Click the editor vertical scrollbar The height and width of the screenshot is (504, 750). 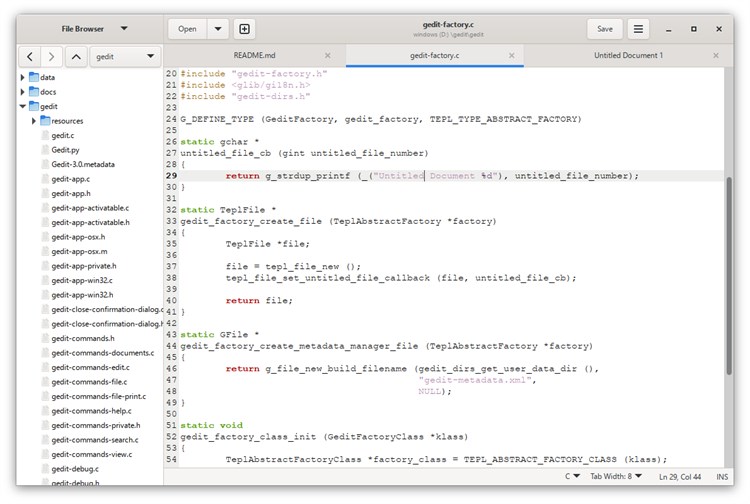coord(729,275)
